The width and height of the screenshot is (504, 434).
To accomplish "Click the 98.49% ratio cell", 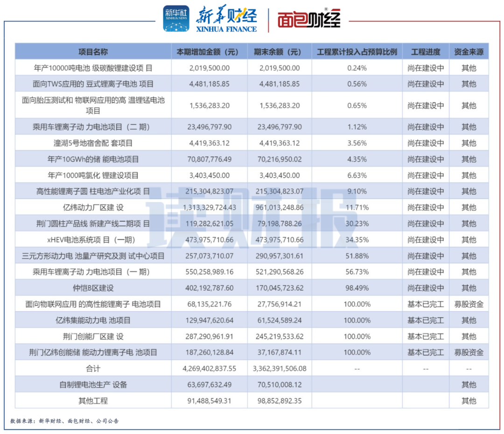I will pyautogui.click(x=357, y=288).
